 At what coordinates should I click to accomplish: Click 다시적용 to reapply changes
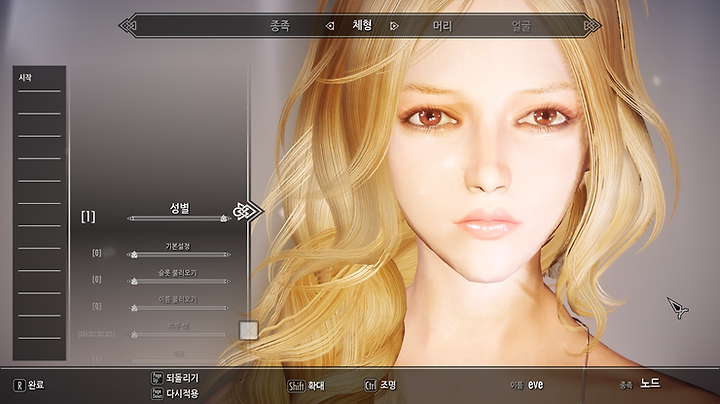[182, 393]
